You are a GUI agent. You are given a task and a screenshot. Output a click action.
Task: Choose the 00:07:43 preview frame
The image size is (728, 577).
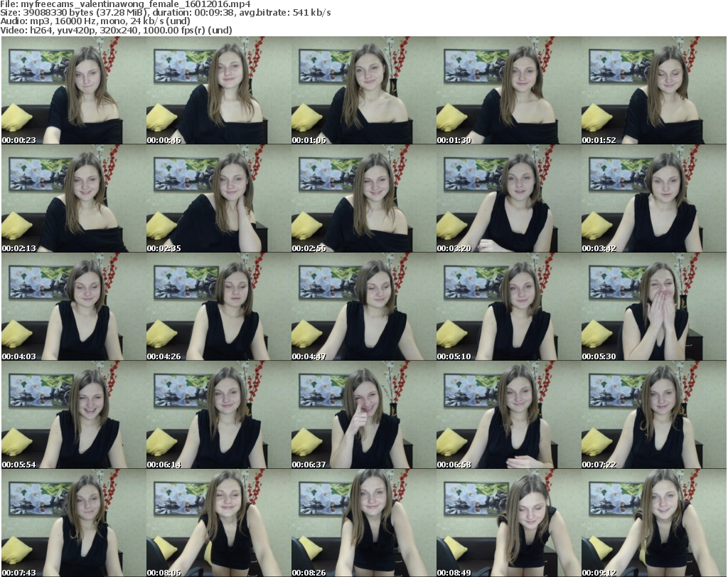coord(74,523)
